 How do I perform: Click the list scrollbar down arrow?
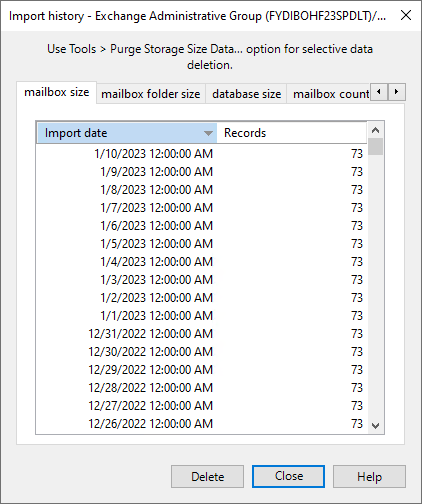click(376, 426)
